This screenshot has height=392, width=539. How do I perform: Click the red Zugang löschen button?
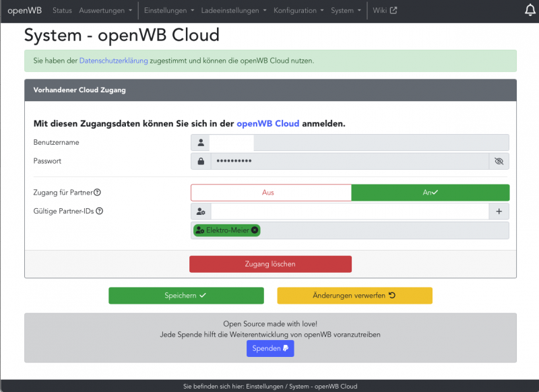(270, 264)
